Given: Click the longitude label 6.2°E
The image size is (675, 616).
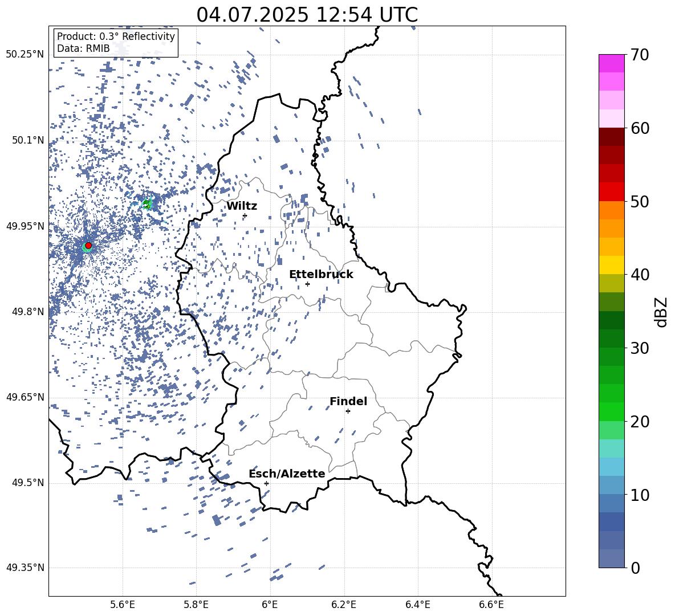Looking at the screenshot, I should [344, 605].
